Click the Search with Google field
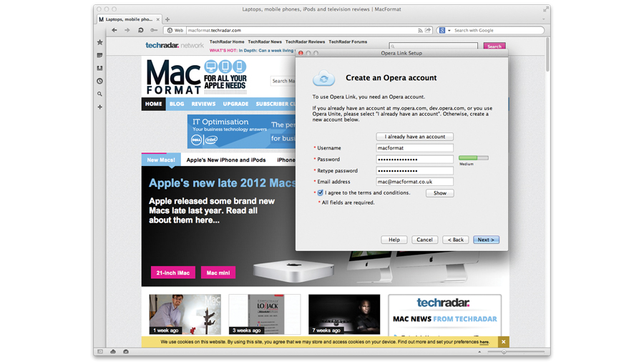This screenshot has height=362, width=644. 498,30
